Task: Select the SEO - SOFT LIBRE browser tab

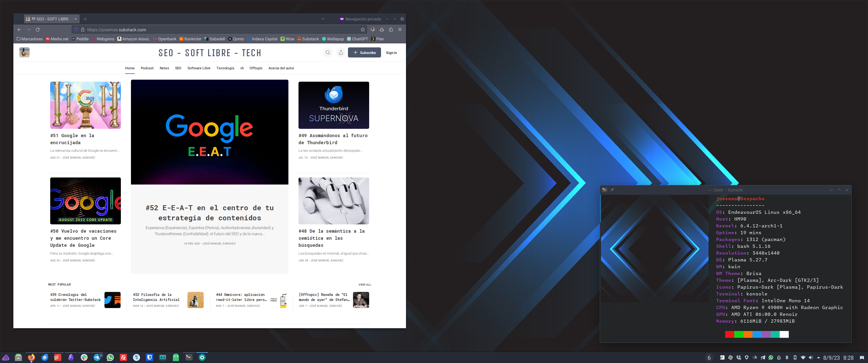Action: click(x=52, y=19)
